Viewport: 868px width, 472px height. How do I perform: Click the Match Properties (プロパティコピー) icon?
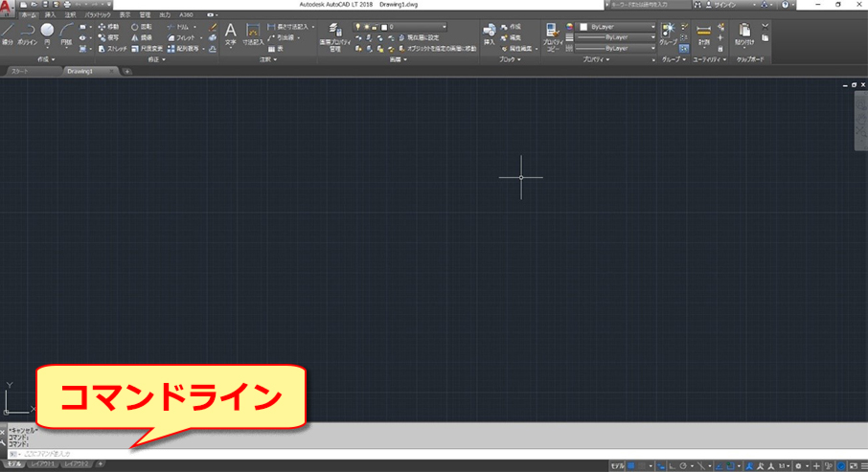coord(553,37)
